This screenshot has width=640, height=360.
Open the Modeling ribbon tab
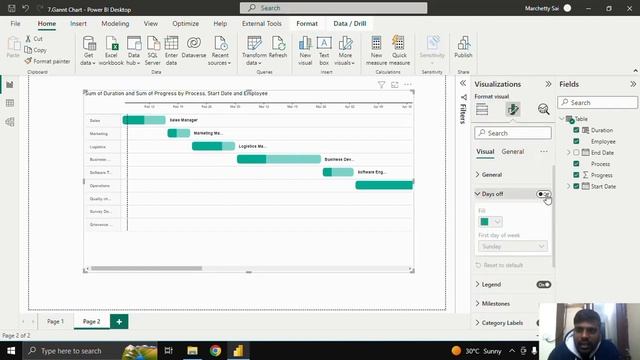115,24
